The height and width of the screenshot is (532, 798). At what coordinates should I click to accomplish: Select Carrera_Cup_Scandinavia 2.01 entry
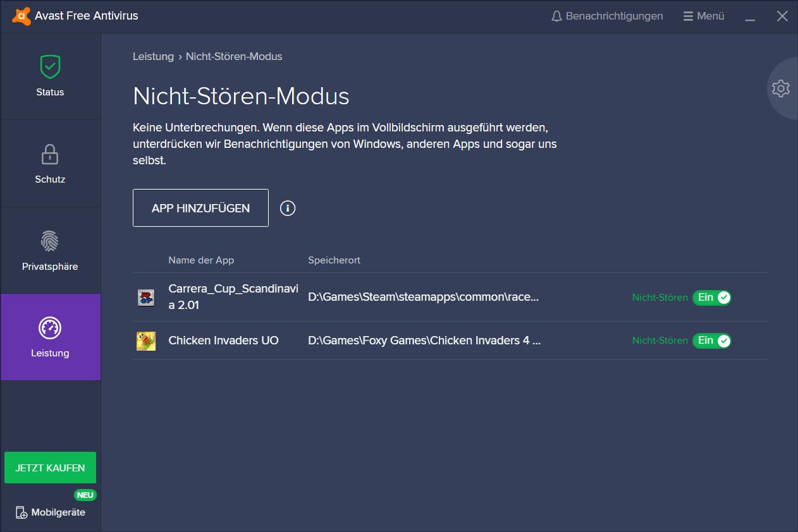[x=233, y=297]
